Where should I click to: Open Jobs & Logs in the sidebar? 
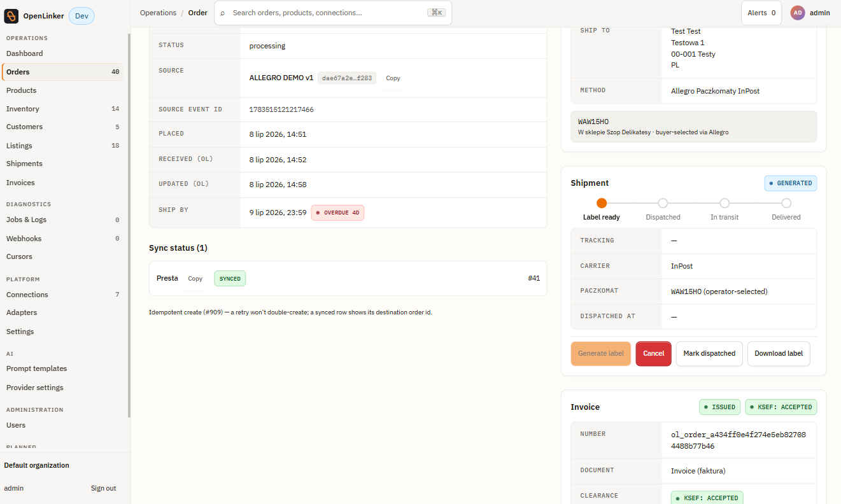tap(62, 220)
